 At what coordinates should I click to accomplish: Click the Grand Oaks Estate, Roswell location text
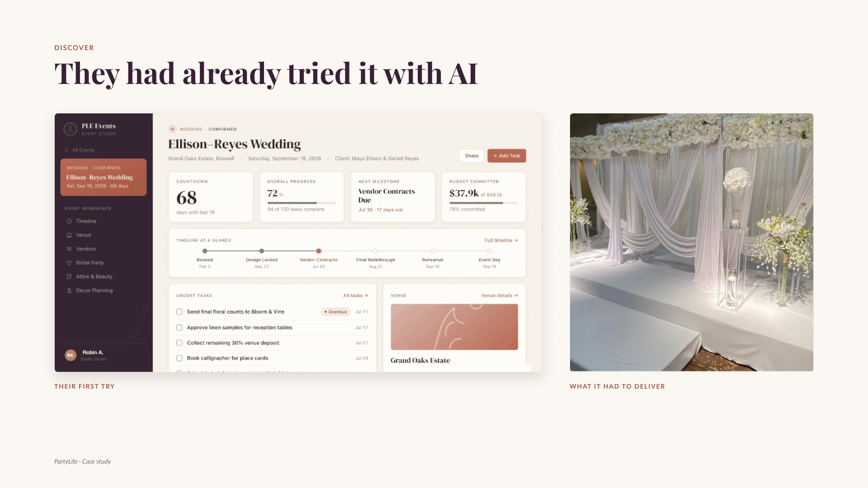click(x=201, y=159)
